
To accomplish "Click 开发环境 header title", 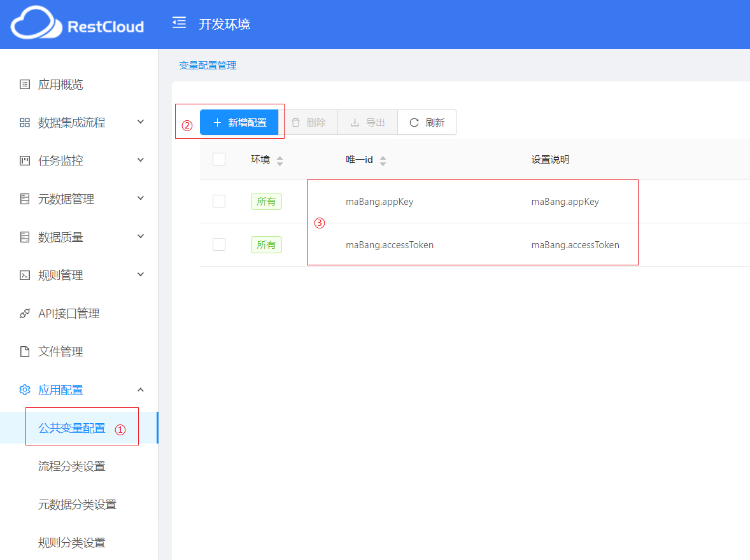I will 224,24.
